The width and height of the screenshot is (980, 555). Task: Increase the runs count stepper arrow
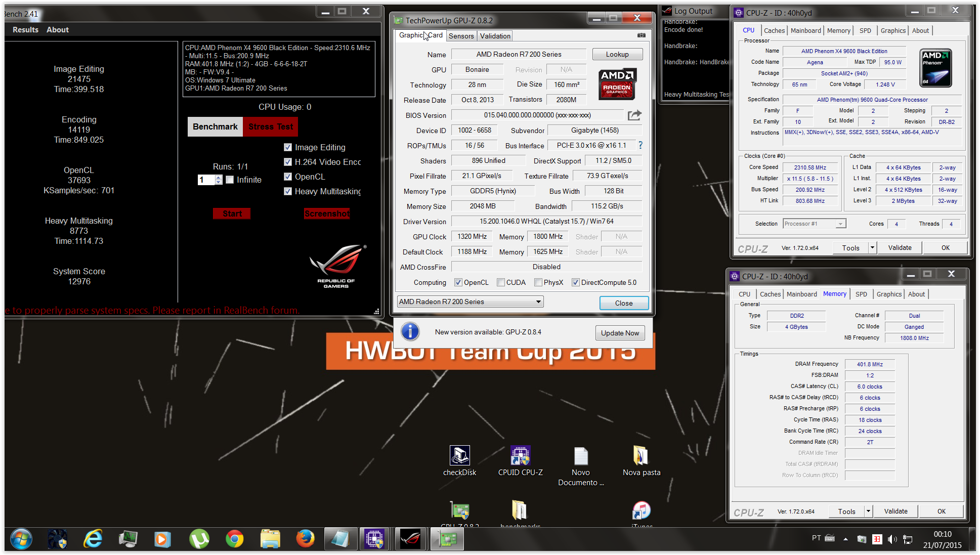click(x=219, y=177)
